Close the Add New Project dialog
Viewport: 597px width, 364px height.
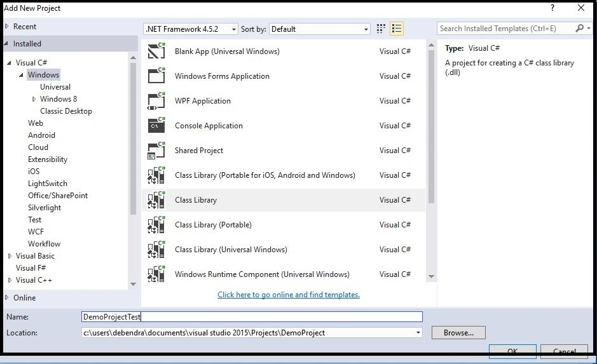coord(581,8)
